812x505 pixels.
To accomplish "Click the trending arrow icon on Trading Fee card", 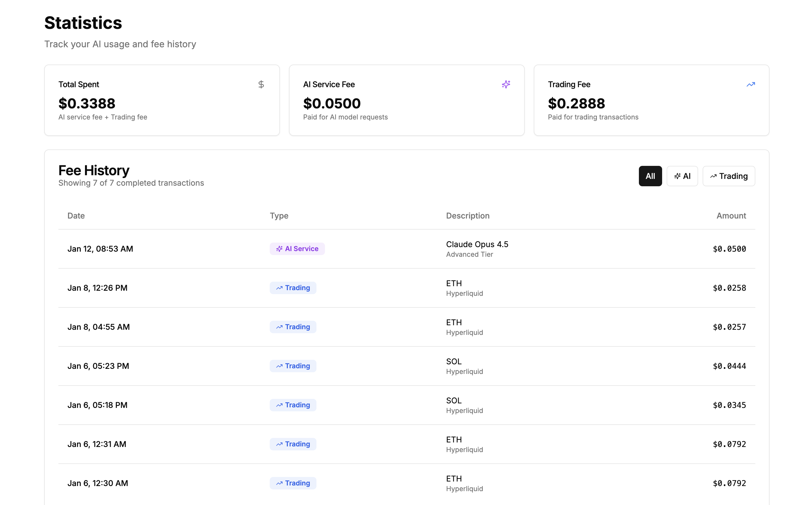I will [x=751, y=84].
